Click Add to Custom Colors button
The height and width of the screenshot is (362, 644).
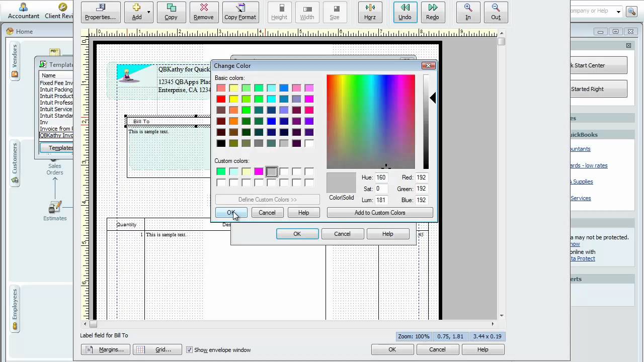379,213
